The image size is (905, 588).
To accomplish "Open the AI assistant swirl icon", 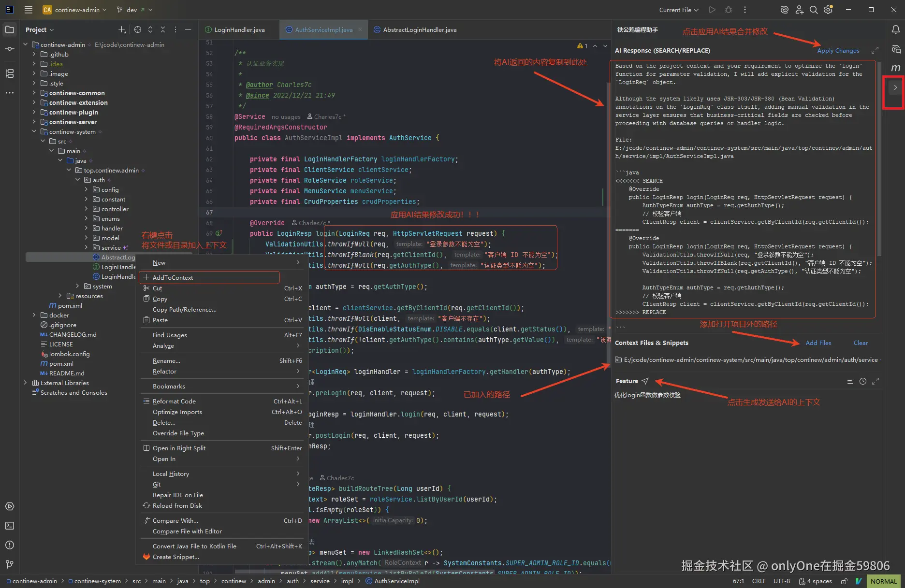I will pyautogui.click(x=785, y=10).
